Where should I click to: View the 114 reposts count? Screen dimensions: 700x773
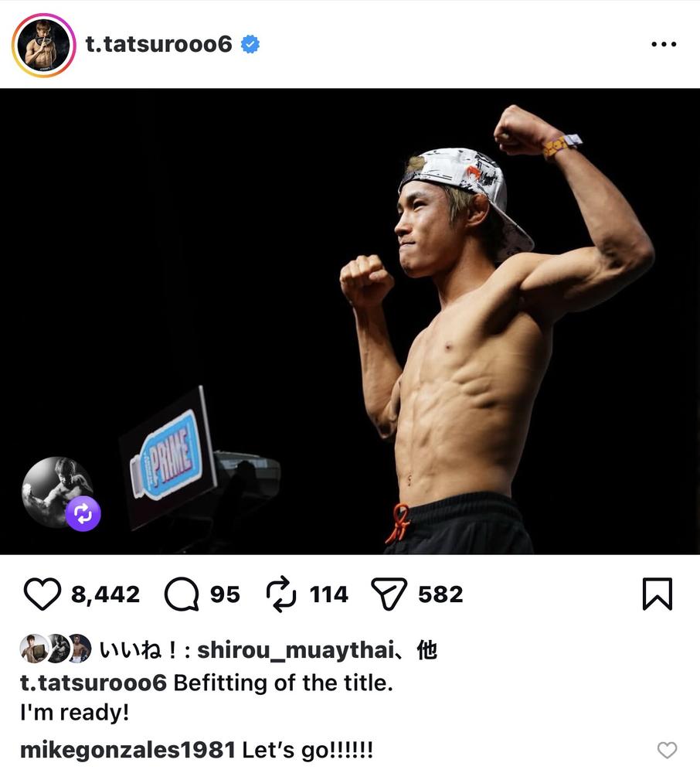point(329,594)
